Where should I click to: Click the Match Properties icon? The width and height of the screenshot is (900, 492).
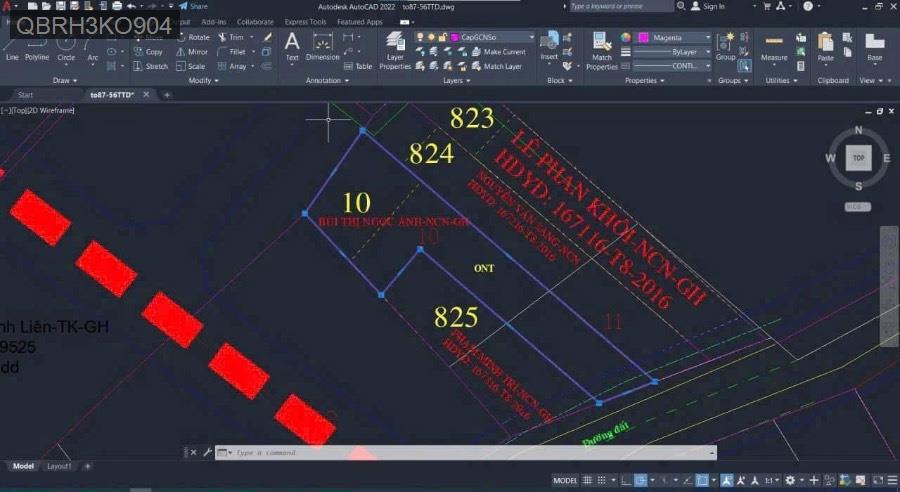(x=602, y=49)
